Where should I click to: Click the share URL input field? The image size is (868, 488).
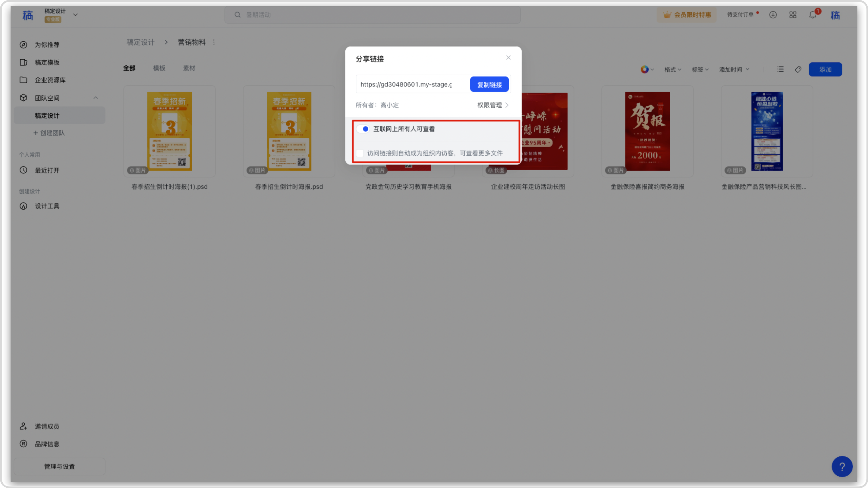click(413, 85)
